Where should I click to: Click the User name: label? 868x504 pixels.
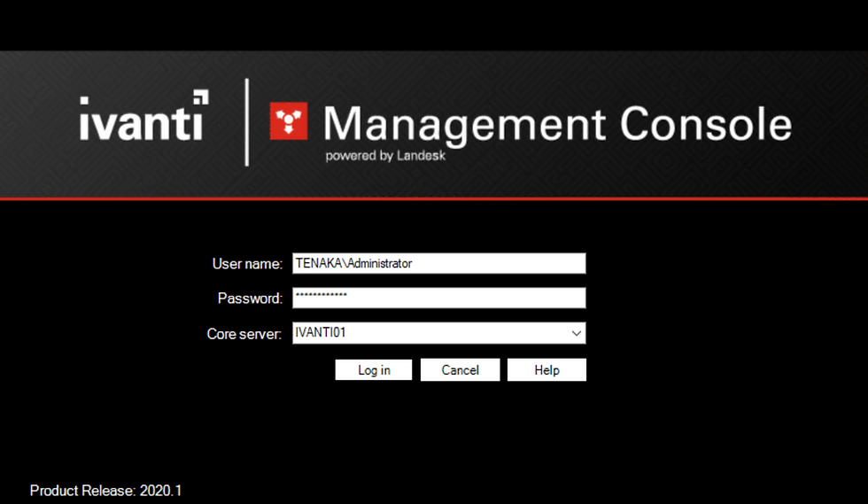click(x=247, y=264)
